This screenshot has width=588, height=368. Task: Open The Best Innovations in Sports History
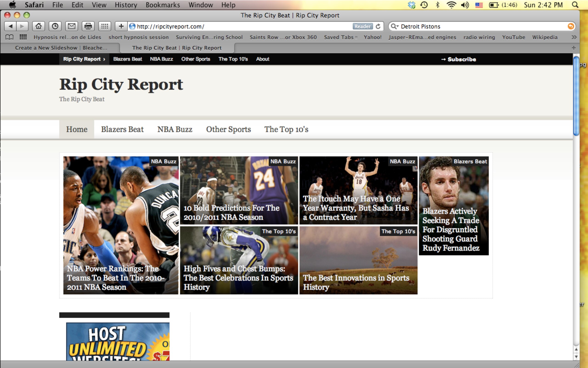358,260
